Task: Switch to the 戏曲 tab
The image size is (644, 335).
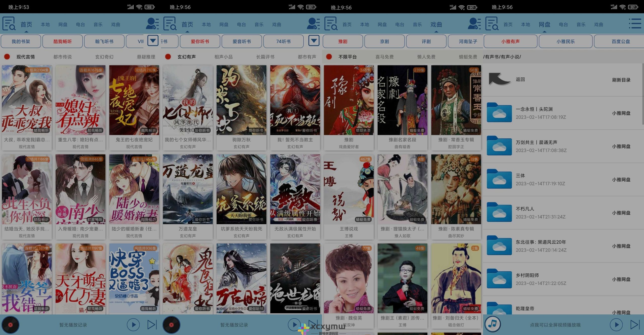Action: (x=115, y=24)
